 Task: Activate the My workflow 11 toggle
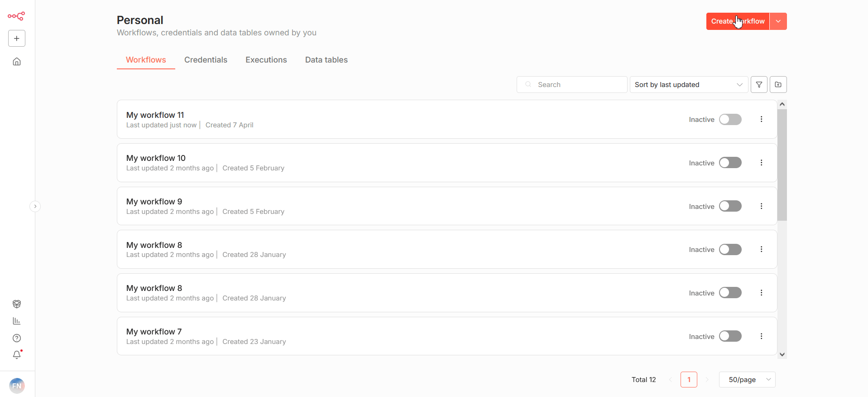coord(730,119)
